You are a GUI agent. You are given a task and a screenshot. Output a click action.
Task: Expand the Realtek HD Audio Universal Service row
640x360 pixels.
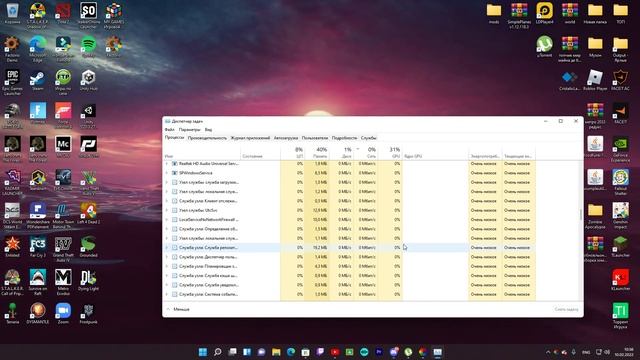(167, 163)
